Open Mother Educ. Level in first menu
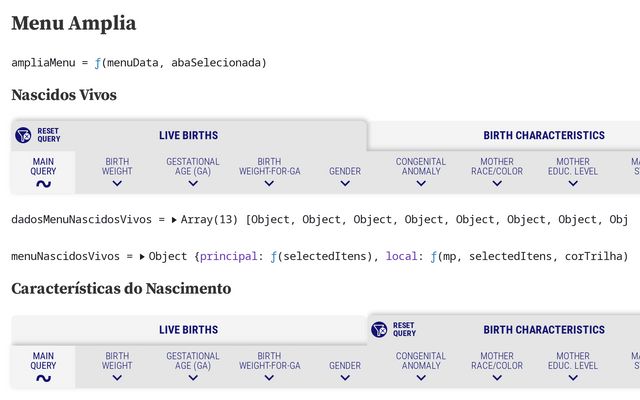 coord(573,172)
